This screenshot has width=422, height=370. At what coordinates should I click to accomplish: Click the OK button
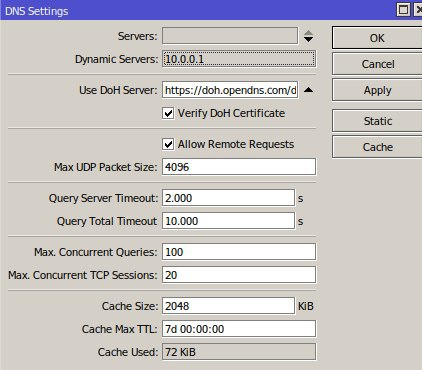pos(377,38)
